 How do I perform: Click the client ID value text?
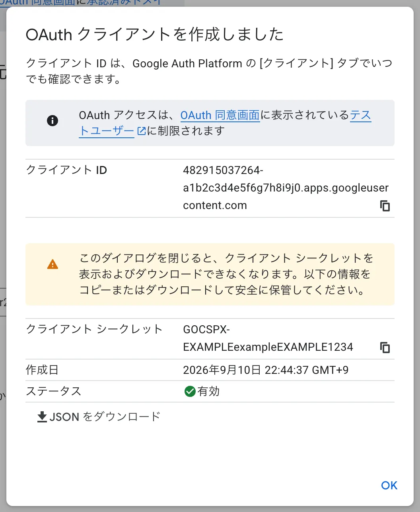[x=286, y=188]
